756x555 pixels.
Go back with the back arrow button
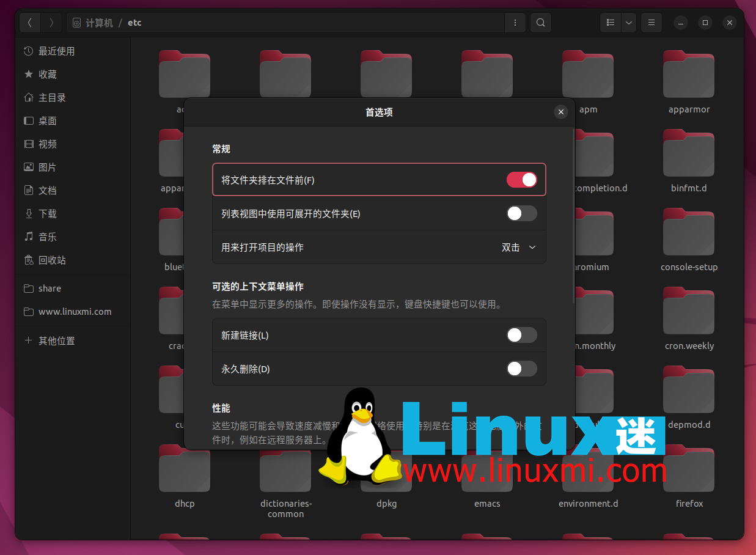point(30,23)
